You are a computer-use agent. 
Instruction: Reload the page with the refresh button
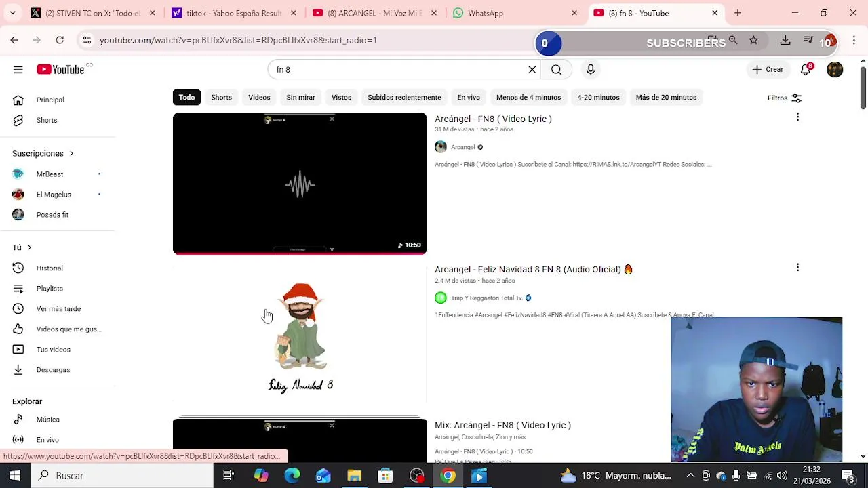coord(60,40)
